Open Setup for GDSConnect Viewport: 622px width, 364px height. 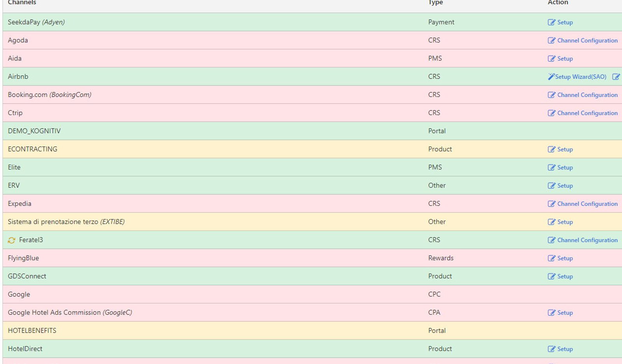(565, 276)
